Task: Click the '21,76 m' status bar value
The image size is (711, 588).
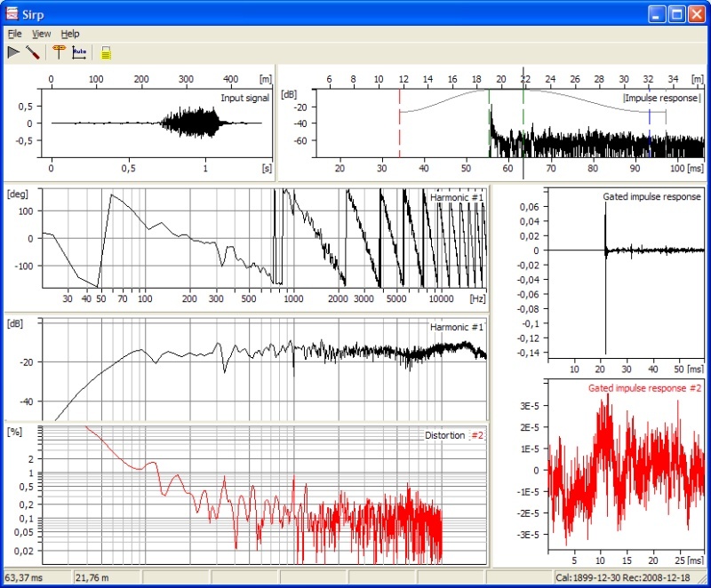Action: [x=92, y=577]
